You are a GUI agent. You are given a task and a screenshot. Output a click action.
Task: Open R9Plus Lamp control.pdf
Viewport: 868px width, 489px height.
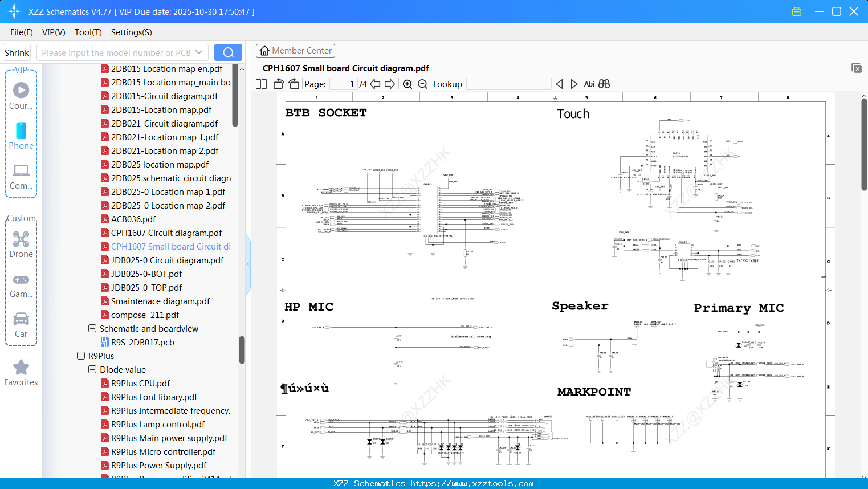(x=158, y=425)
